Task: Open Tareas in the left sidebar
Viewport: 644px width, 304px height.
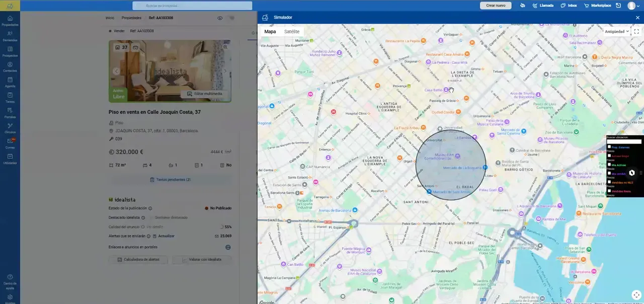Action: [x=10, y=98]
